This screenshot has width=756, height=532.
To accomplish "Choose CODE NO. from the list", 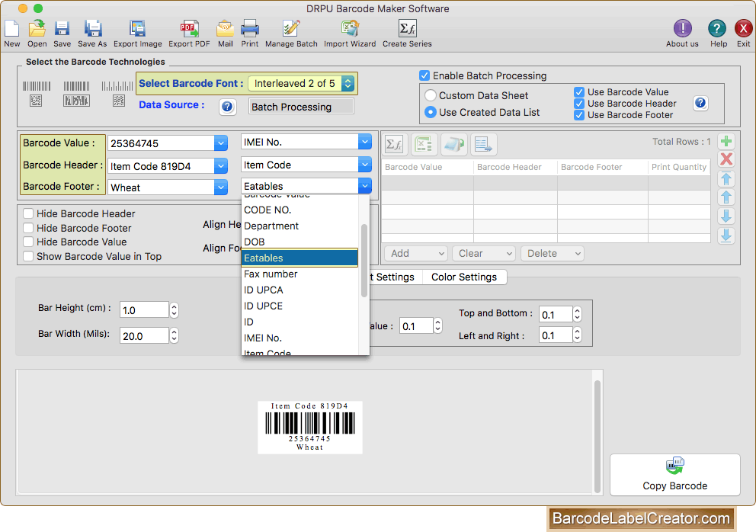I will click(300, 210).
